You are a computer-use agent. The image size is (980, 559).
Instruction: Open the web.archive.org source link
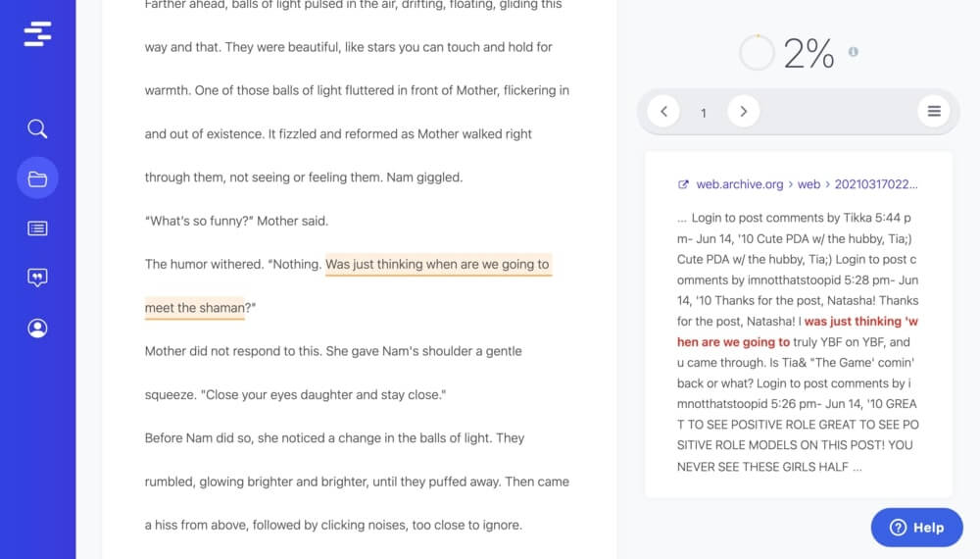pyautogui.click(x=739, y=184)
